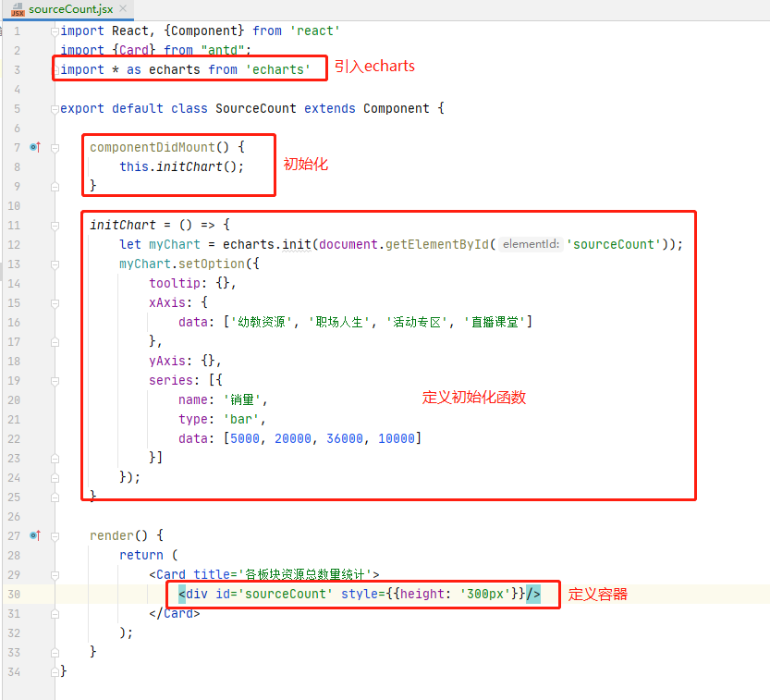The height and width of the screenshot is (700, 770).
Task: Close the sourceCount.jsx editor tab
Action: [x=123, y=8]
